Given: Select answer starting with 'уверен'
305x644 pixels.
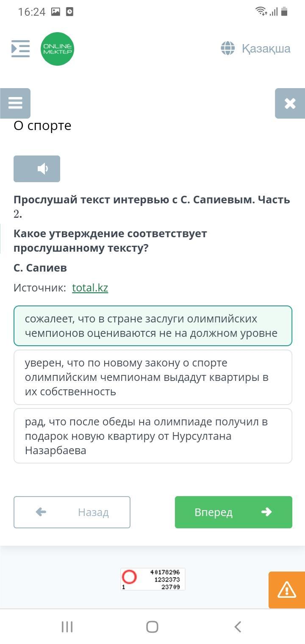Looking at the screenshot, I should 153,377.
